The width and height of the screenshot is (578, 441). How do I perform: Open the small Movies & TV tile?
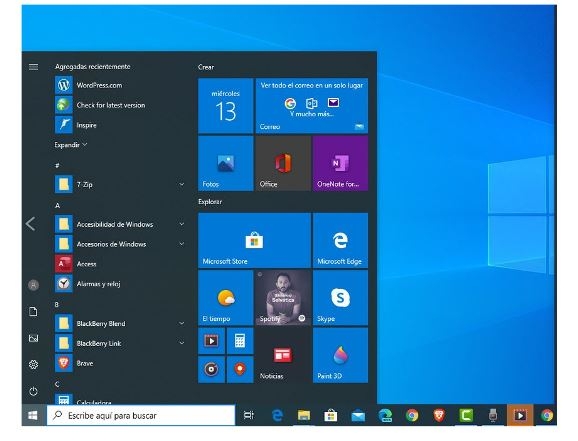point(212,341)
